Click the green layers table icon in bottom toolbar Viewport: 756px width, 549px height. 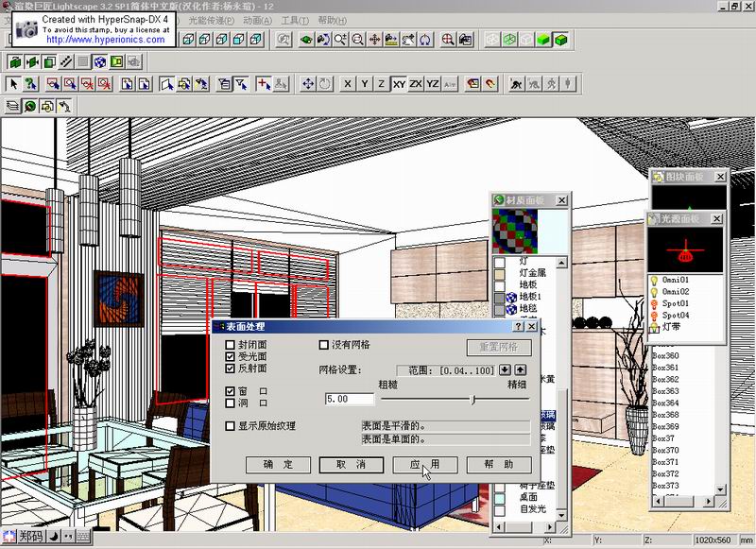[x=12, y=106]
